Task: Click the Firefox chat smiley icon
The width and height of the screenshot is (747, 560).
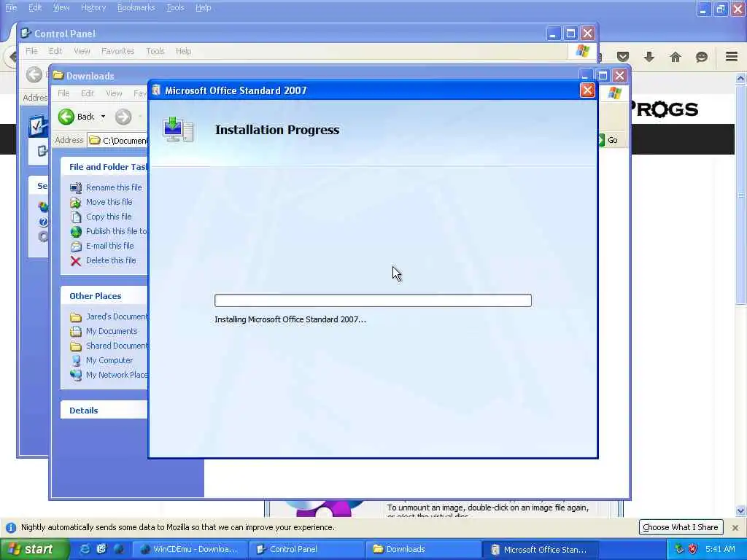Action: coord(701,57)
